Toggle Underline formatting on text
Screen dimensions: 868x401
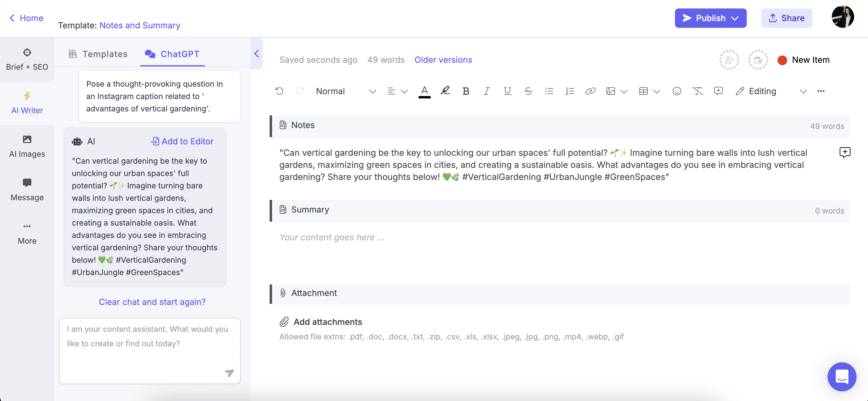click(x=507, y=91)
